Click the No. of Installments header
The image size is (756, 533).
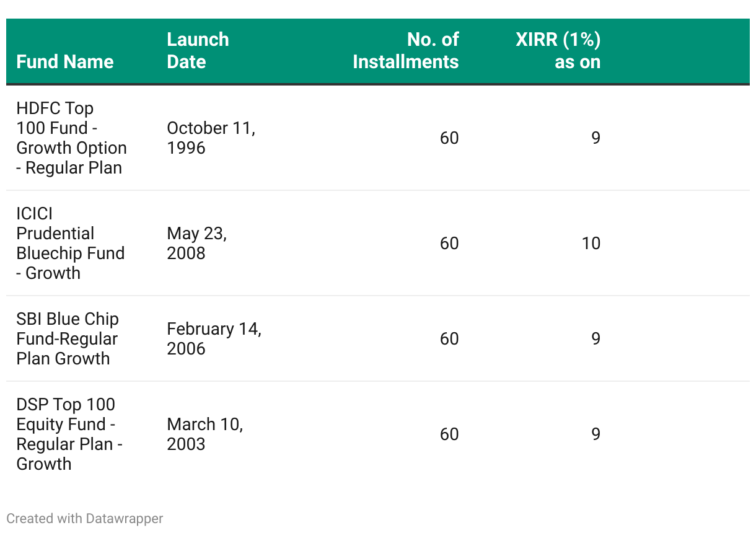point(405,51)
